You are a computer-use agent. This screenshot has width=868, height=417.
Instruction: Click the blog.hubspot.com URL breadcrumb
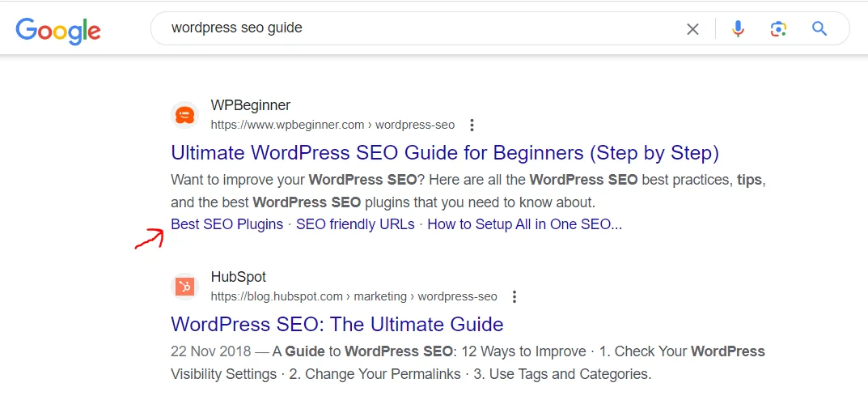pyautogui.click(x=354, y=297)
